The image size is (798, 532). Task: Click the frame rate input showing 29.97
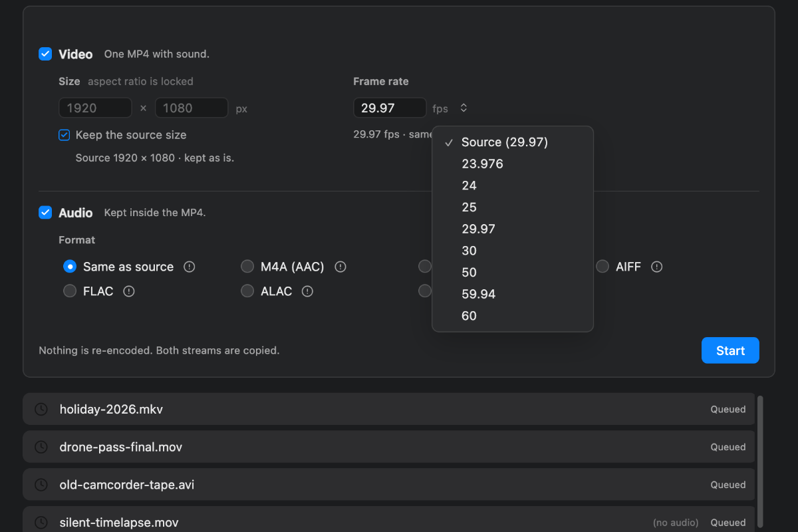(x=390, y=108)
